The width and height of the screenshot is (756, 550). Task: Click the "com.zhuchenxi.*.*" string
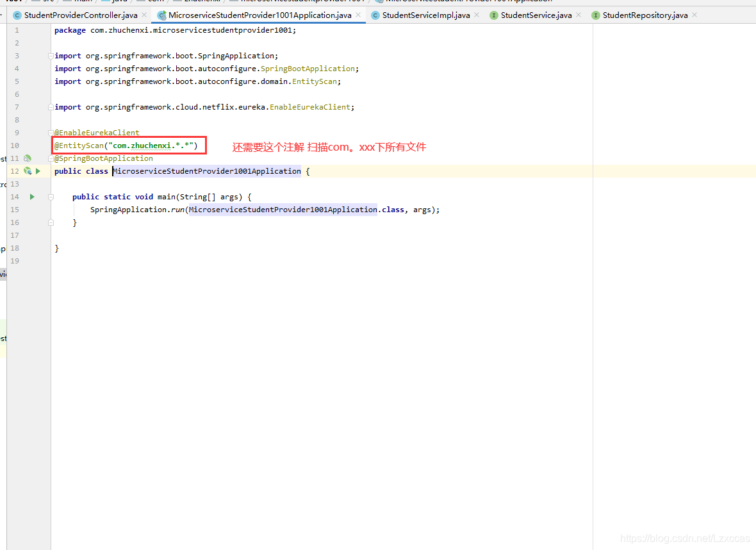coord(151,146)
